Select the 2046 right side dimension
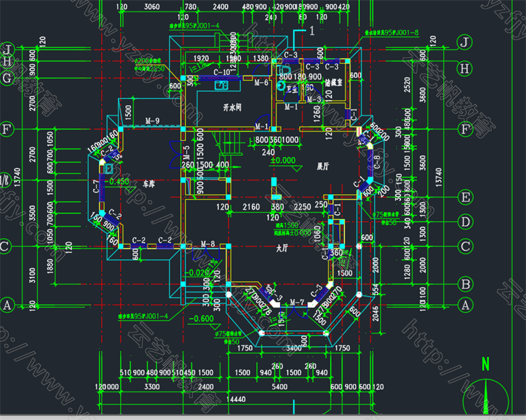This screenshot has height=420, width=526. [376, 313]
